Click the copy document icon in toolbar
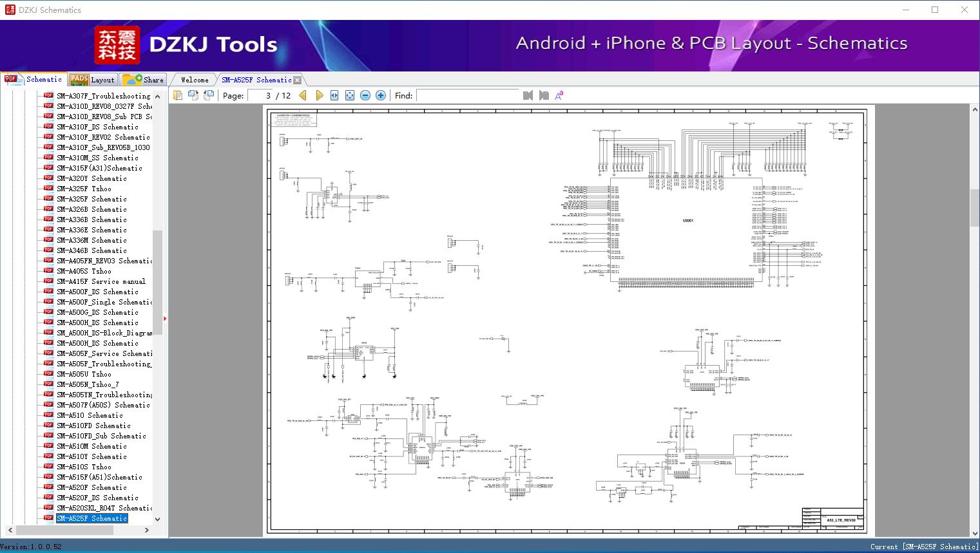980x553 pixels. point(177,95)
